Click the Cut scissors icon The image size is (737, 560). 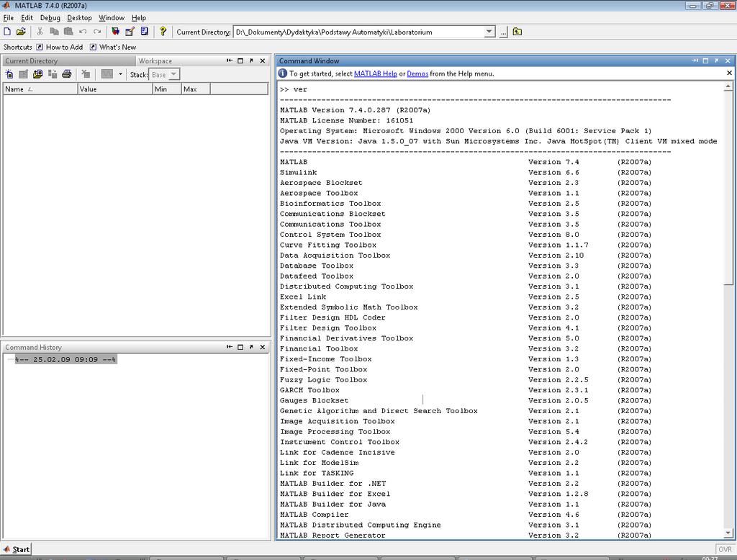(x=40, y=32)
